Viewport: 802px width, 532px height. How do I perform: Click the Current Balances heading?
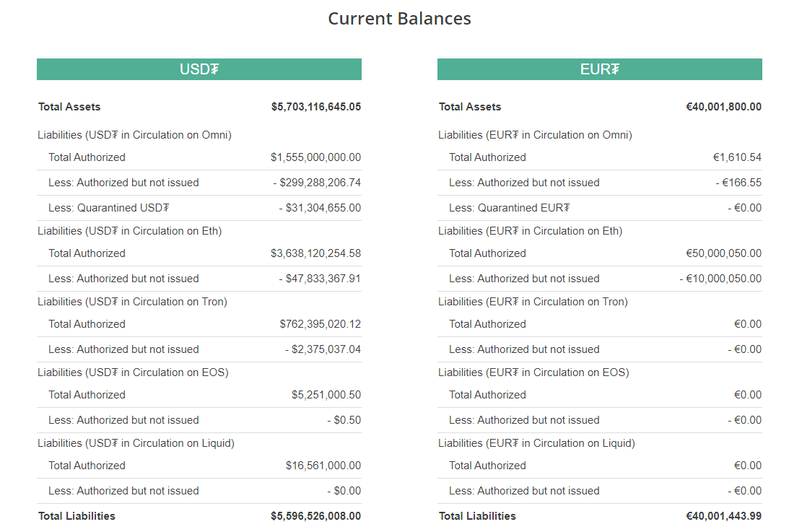[x=399, y=19]
